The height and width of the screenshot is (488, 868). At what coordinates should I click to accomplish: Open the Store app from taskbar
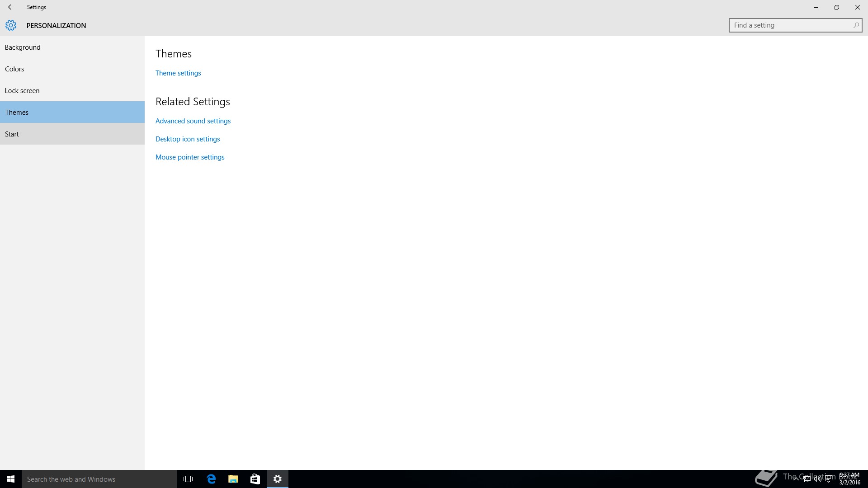(x=255, y=479)
